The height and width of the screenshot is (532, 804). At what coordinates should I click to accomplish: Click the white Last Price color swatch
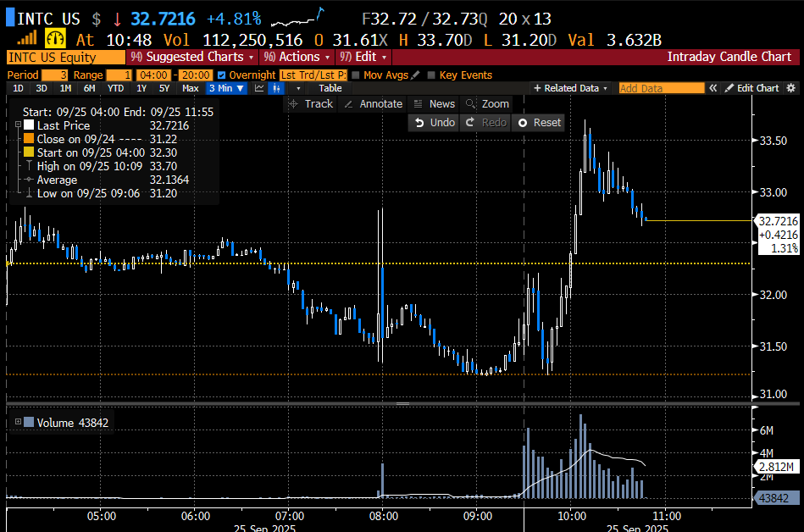pyautogui.click(x=29, y=125)
